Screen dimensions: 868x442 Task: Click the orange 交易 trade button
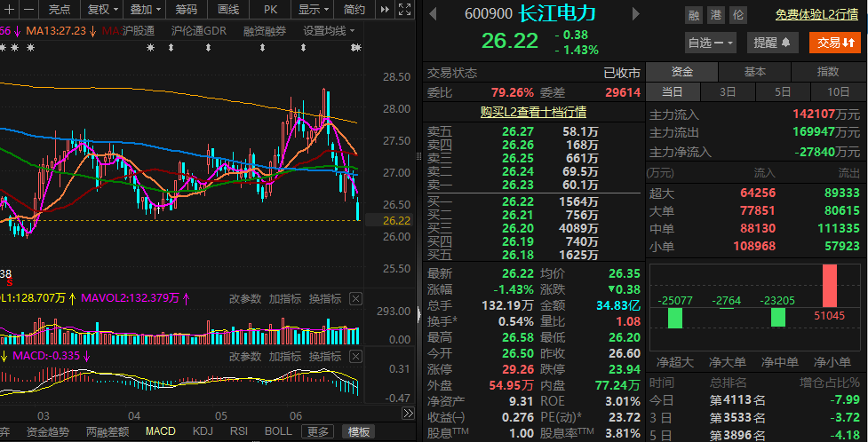coord(835,43)
